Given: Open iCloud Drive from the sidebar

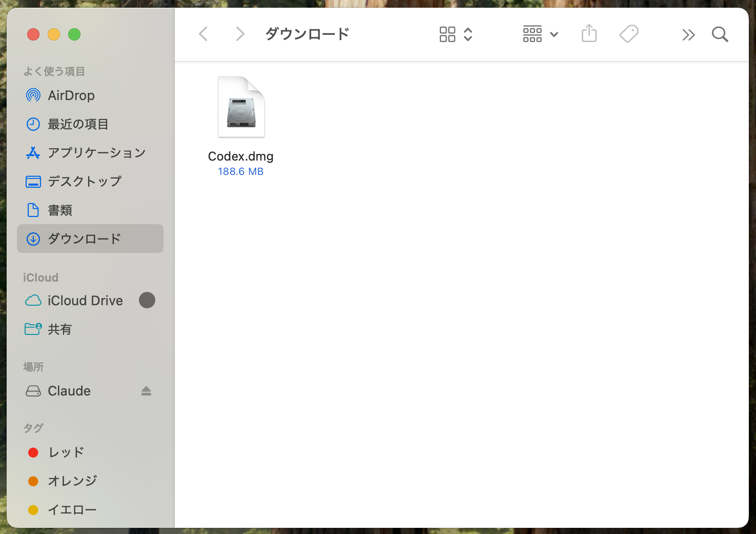Looking at the screenshot, I should (x=85, y=300).
